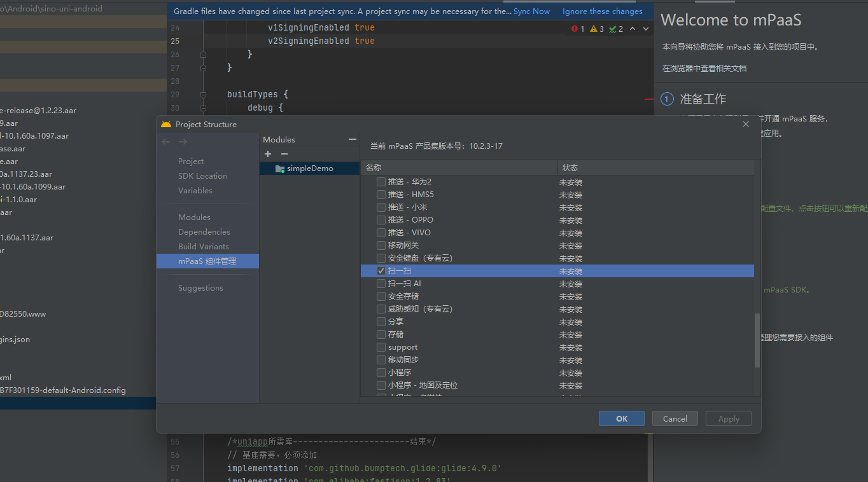Viewport: 868px width, 482px height.
Task: Open the Dependencies page
Action: [204, 232]
